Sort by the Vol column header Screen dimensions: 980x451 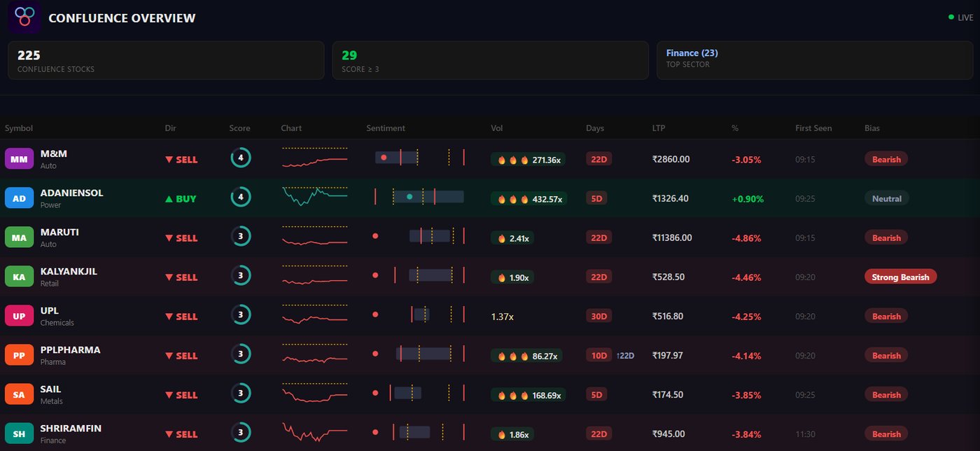pyautogui.click(x=497, y=128)
